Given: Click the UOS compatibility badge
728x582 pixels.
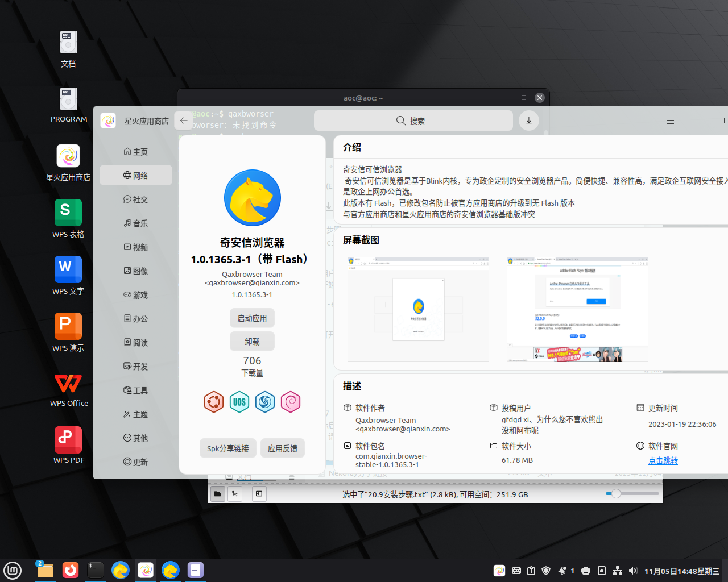Looking at the screenshot, I should coord(239,402).
